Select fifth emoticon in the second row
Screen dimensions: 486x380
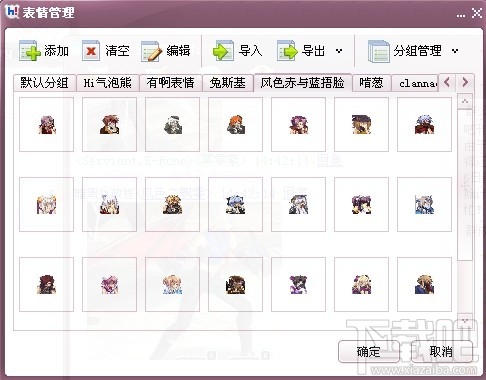tap(298, 204)
